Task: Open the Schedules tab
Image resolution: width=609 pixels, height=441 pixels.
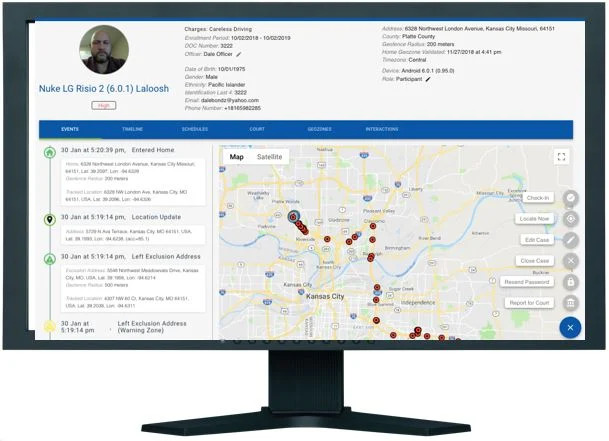Action: (x=195, y=129)
